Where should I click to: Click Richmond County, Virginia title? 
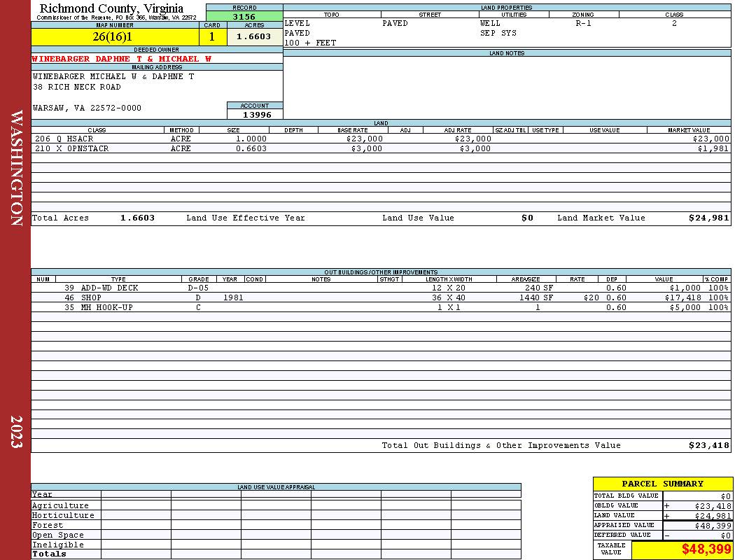(x=111, y=8)
